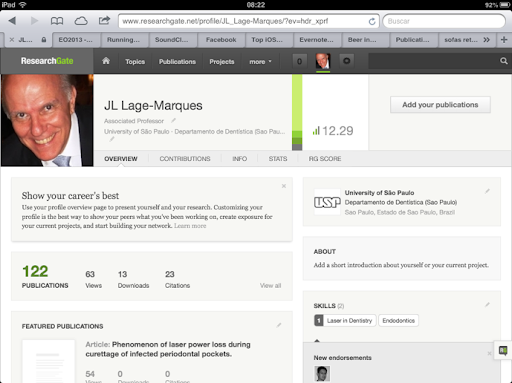Open the Publications menu item
The width and height of the screenshot is (512, 383).
177,62
